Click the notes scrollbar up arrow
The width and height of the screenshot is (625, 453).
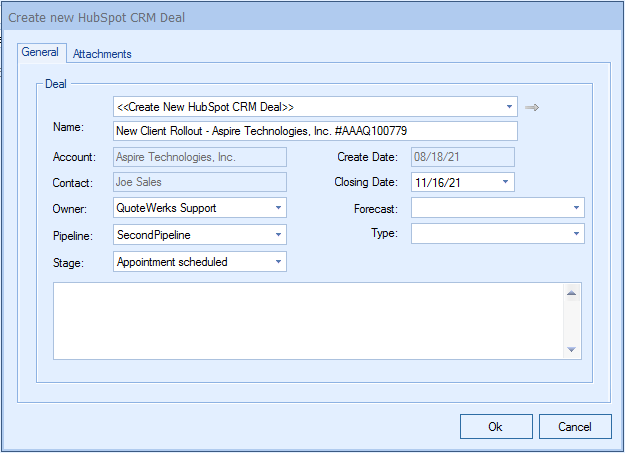(572, 293)
